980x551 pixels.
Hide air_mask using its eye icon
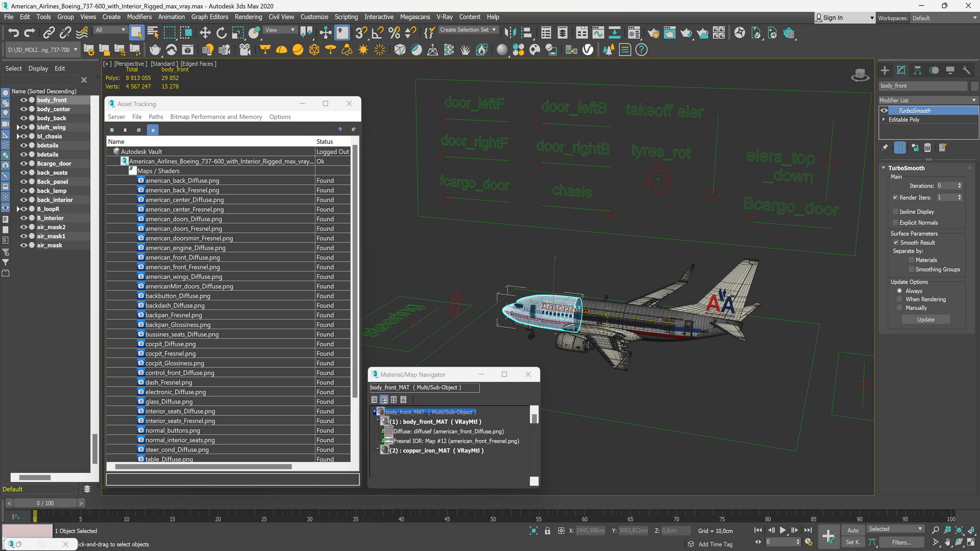[23, 245]
